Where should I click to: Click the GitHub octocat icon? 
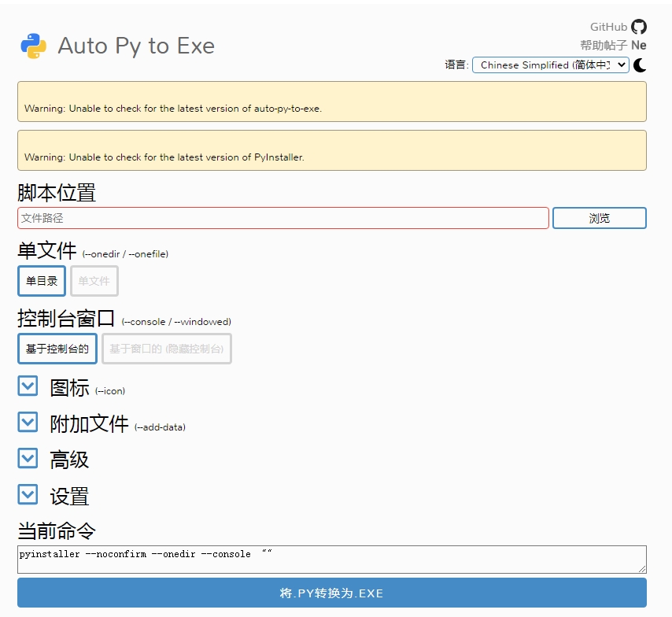coord(639,27)
